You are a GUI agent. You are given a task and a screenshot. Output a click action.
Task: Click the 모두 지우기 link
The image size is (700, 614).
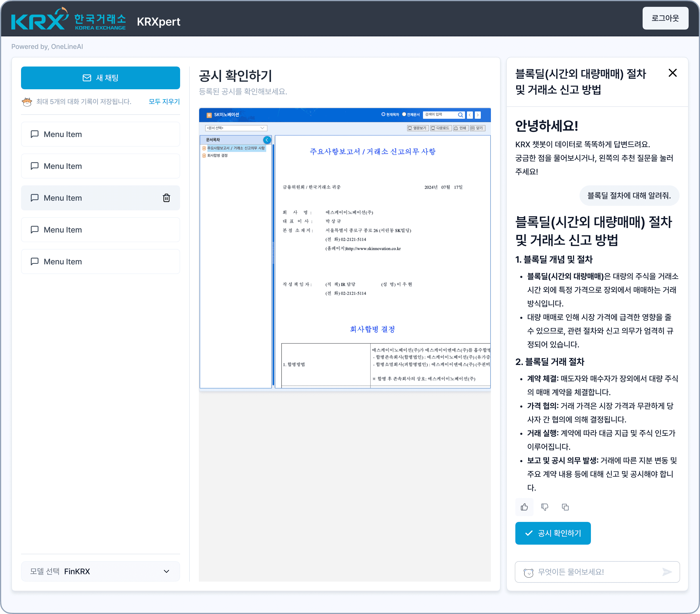(164, 101)
